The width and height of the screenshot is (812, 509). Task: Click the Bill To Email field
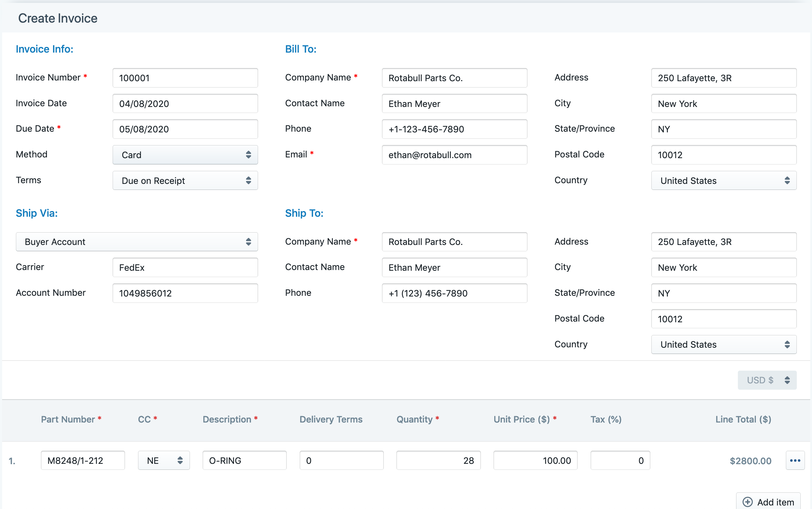454,155
